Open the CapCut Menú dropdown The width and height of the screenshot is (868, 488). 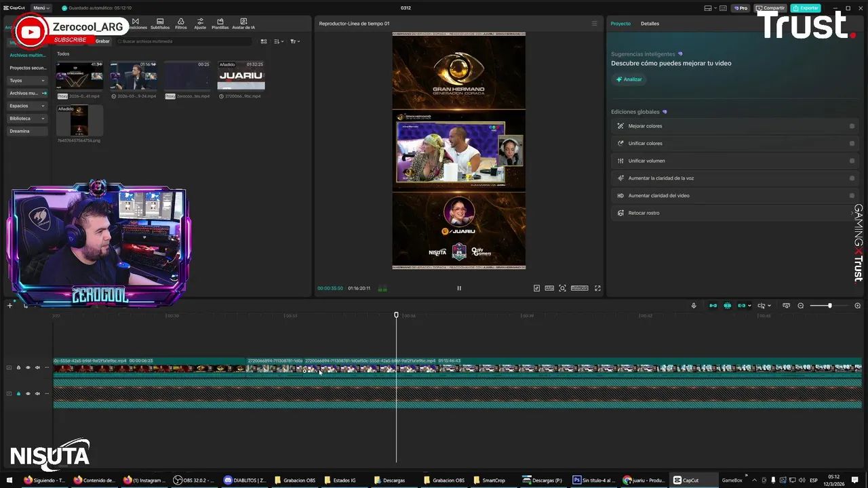coord(40,8)
